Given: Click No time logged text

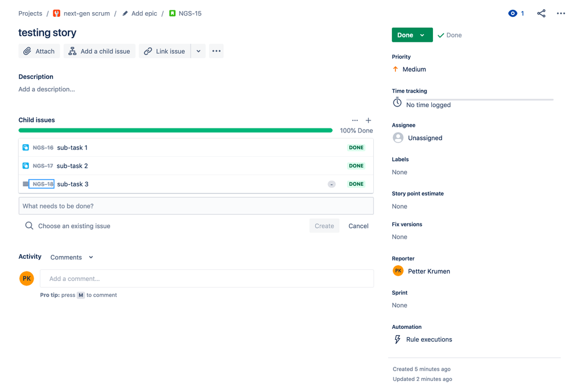Looking at the screenshot, I should point(428,105).
